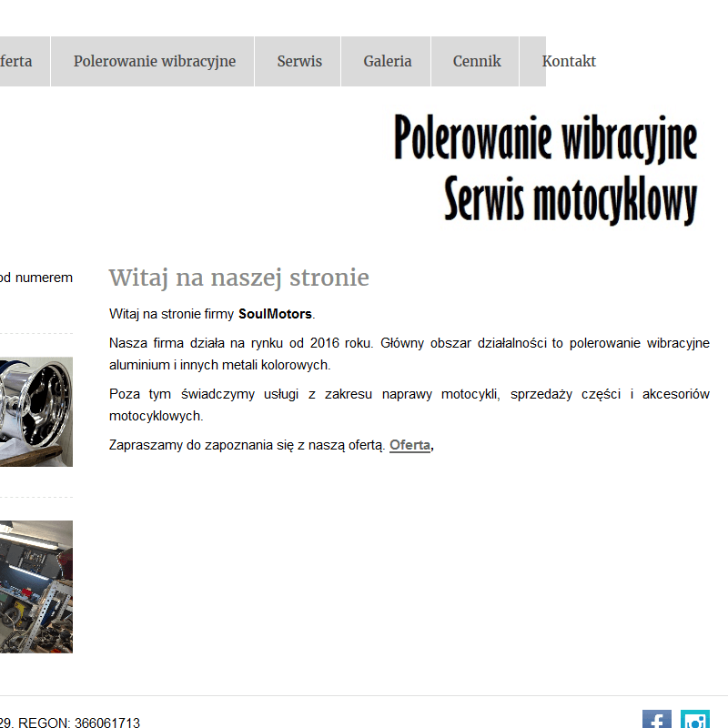
Task: Click the "Witaj na naszej stronie" heading
Action: tap(239, 278)
